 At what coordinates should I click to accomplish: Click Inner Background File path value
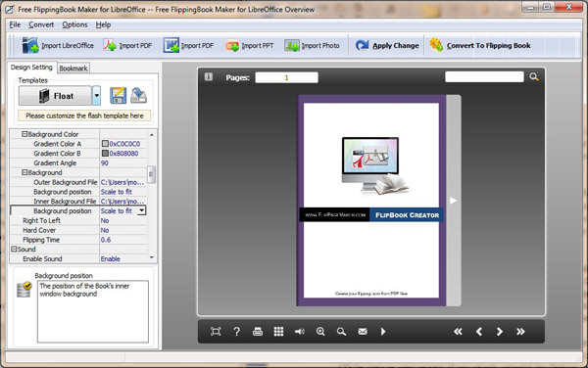[122, 202]
